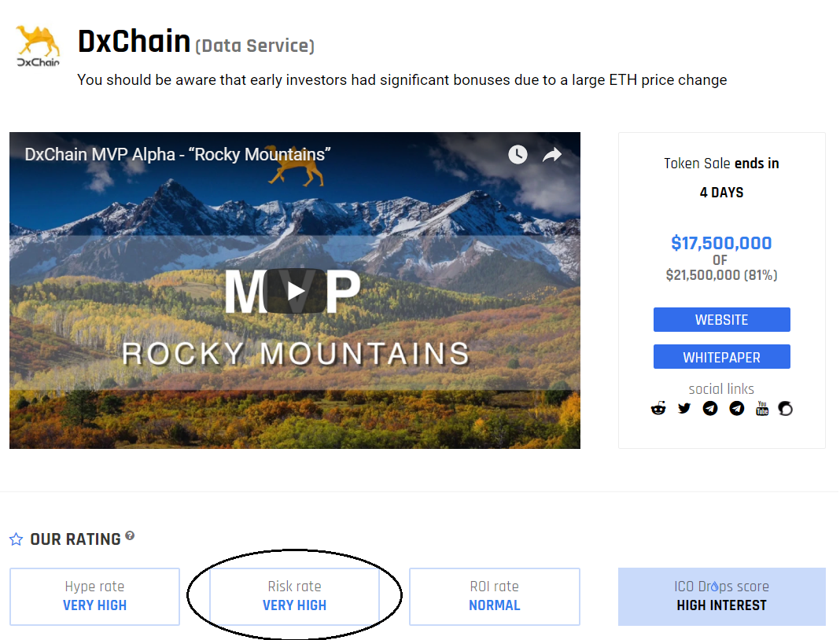Select the Risk rate box

point(294,596)
